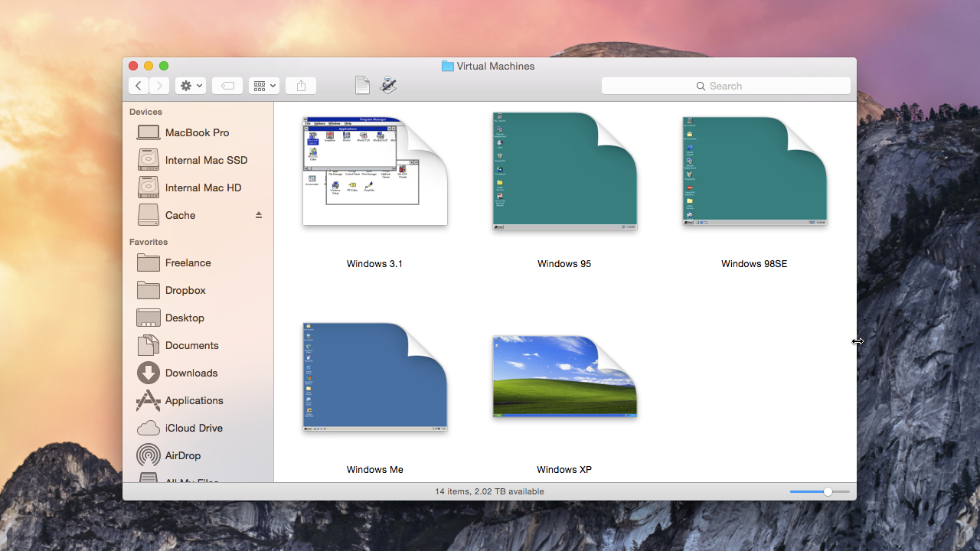
Task: Select the Windows XP virtual machine thumbnail
Action: (564, 377)
